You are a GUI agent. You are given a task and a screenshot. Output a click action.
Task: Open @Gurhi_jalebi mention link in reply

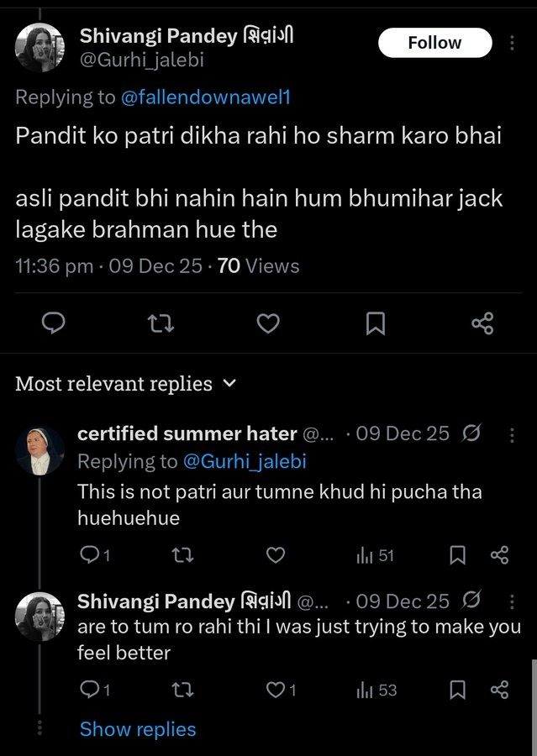[x=245, y=461]
